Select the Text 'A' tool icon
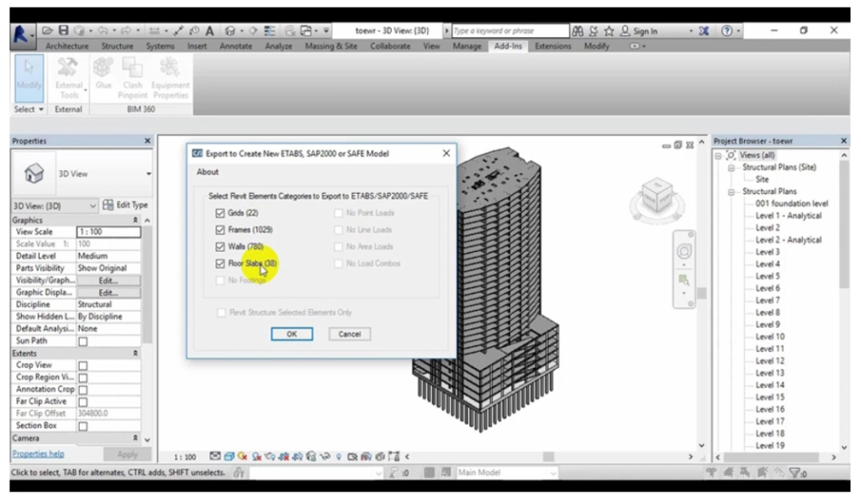Viewport: 861px width, 504px height. point(209,31)
